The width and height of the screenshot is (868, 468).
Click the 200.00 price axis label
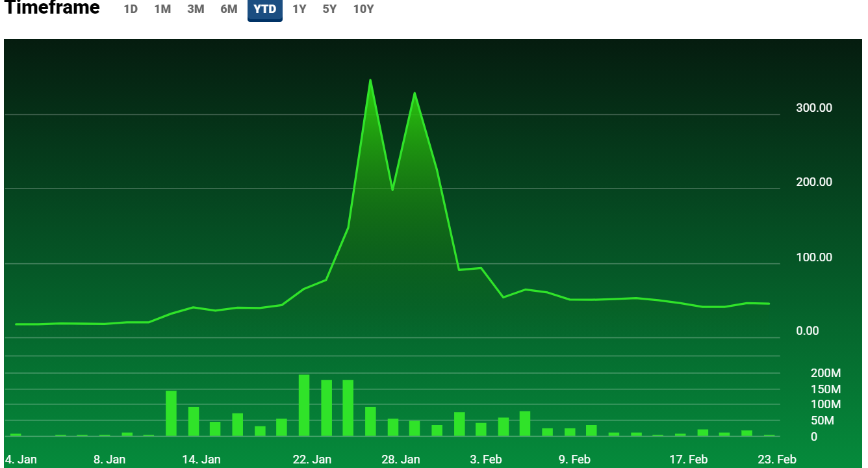(x=813, y=182)
